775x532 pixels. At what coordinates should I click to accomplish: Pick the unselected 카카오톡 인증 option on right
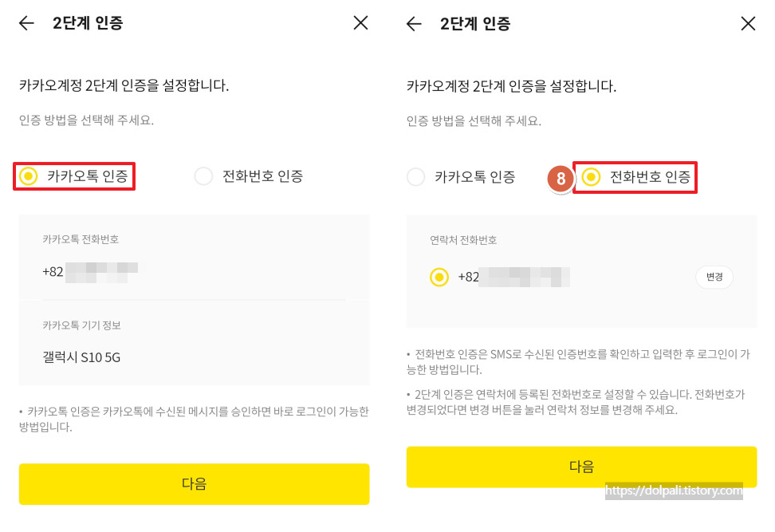pyautogui.click(x=468, y=178)
